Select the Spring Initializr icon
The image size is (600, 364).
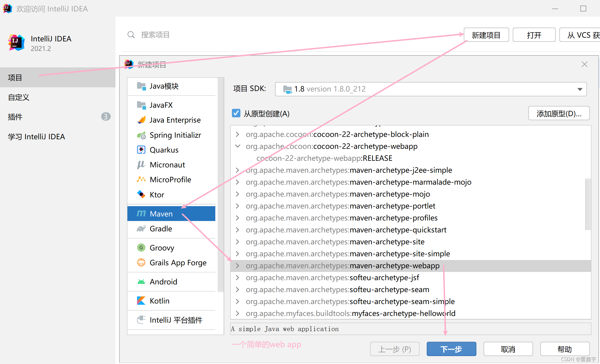(141, 135)
